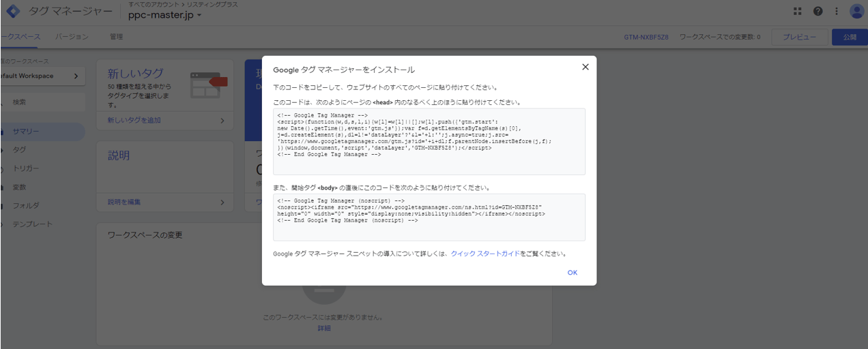868x349 pixels.
Task: Open the help question mark icon
Action: click(818, 11)
